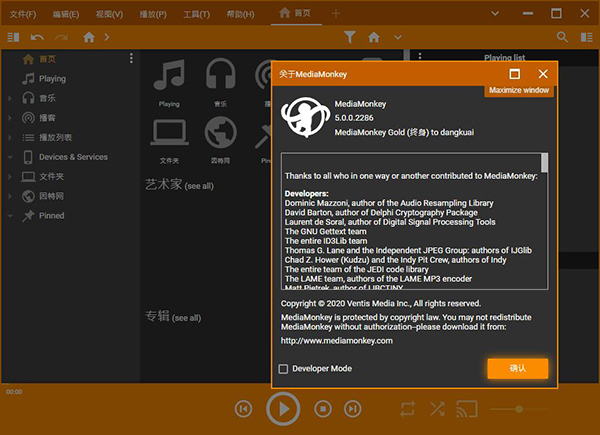Maximize the About MediaMonkey dialog
This screenshot has width=600, height=435.
point(515,74)
